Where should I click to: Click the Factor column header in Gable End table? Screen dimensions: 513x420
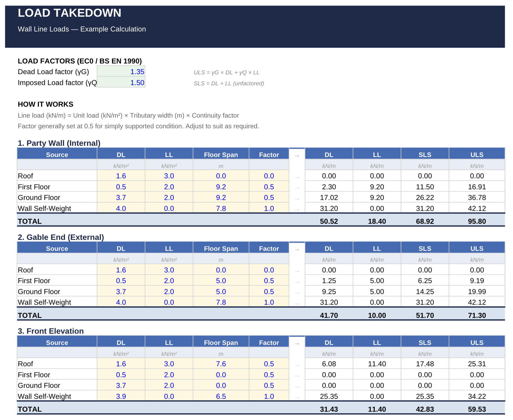269,248
